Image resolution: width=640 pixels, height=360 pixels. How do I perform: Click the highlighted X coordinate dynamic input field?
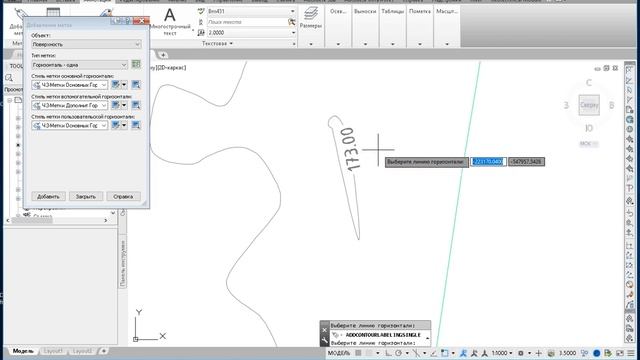click(488, 162)
